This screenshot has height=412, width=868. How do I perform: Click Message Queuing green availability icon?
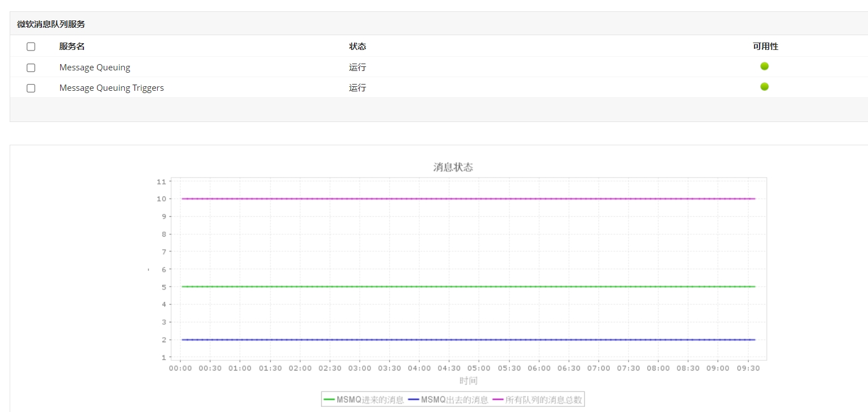[x=764, y=66]
